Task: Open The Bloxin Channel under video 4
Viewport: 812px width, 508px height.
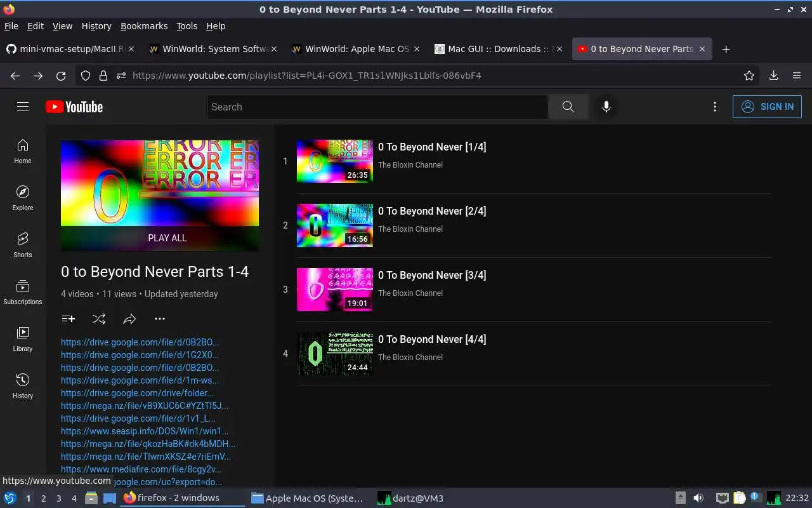Action: point(410,358)
